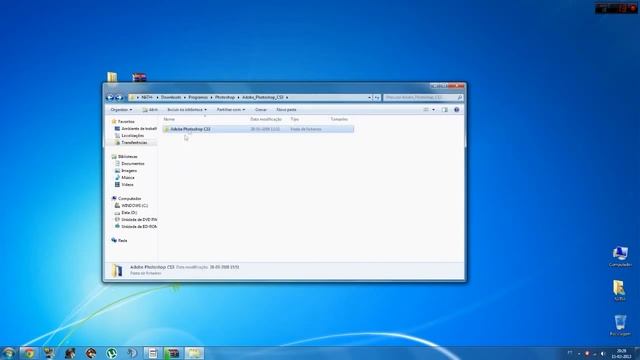Sort by the Tamanho column header
Screen dimensions: 640x360
[339, 119]
